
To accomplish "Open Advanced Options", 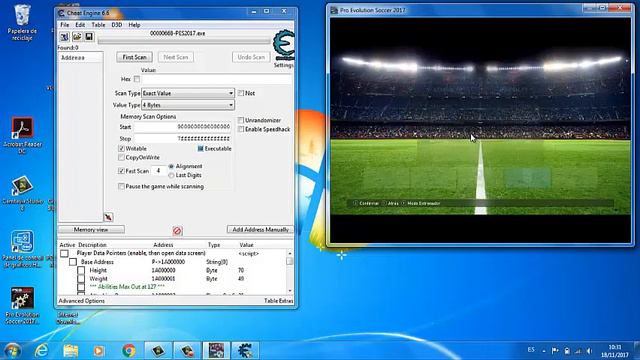I will 82,301.
